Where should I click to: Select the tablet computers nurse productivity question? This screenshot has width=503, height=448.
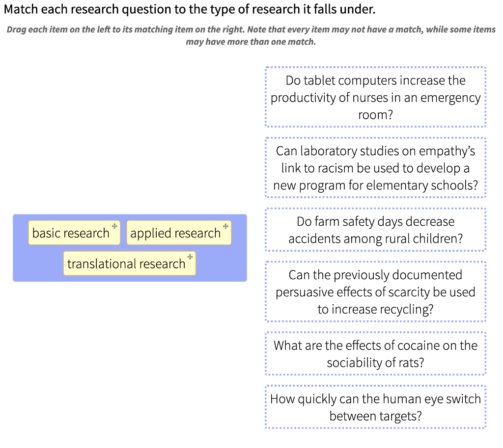[x=375, y=97]
